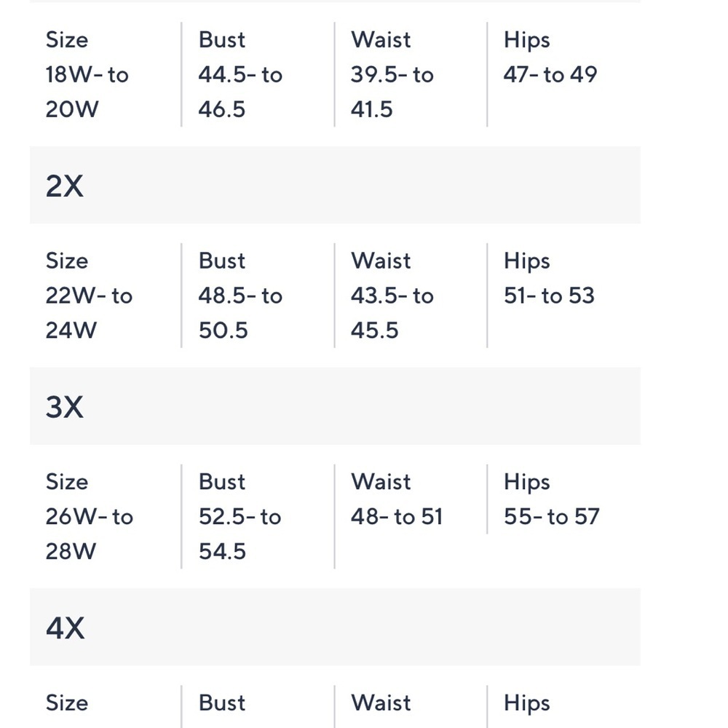Viewport: 728px width, 728px height.
Task: Click bust measurement 48.5- to 50.5
Action: point(240,313)
